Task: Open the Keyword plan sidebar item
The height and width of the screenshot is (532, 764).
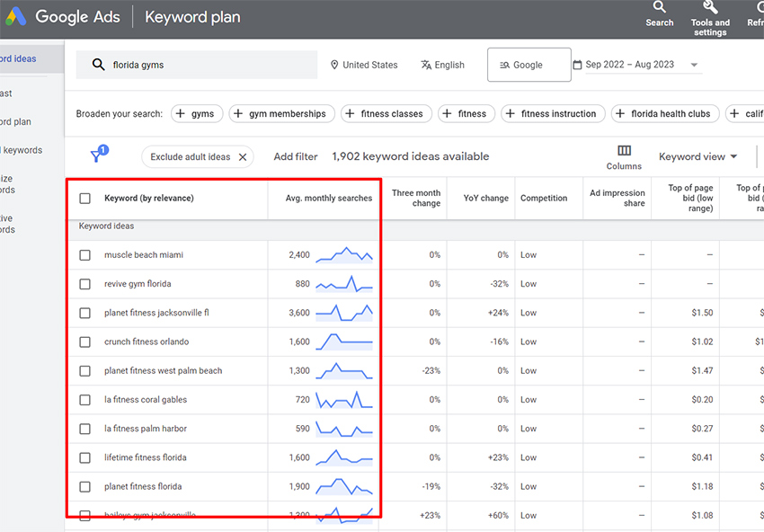Action: (x=15, y=122)
